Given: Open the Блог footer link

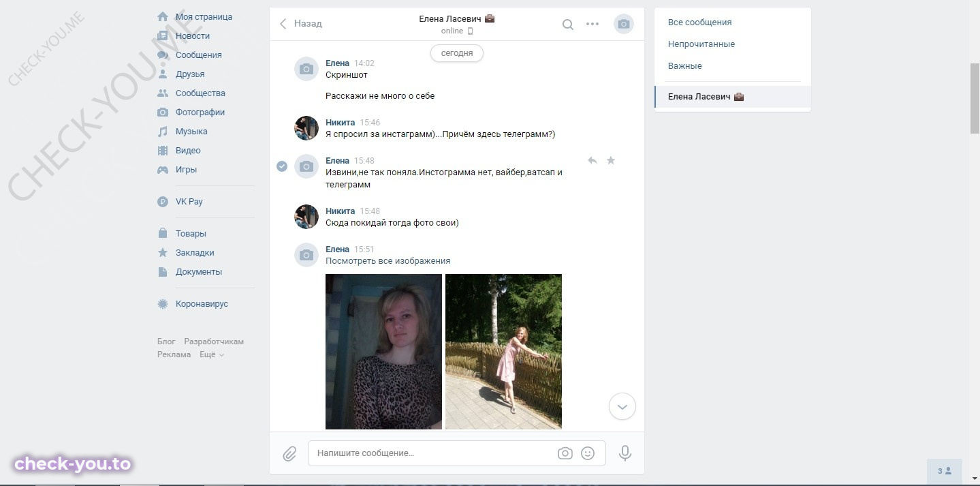Looking at the screenshot, I should pos(166,341).
